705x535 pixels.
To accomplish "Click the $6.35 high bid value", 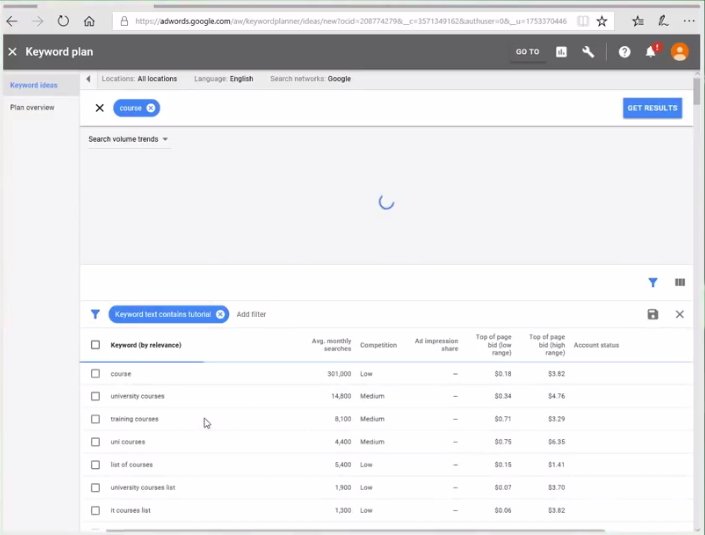I will 557,442.
